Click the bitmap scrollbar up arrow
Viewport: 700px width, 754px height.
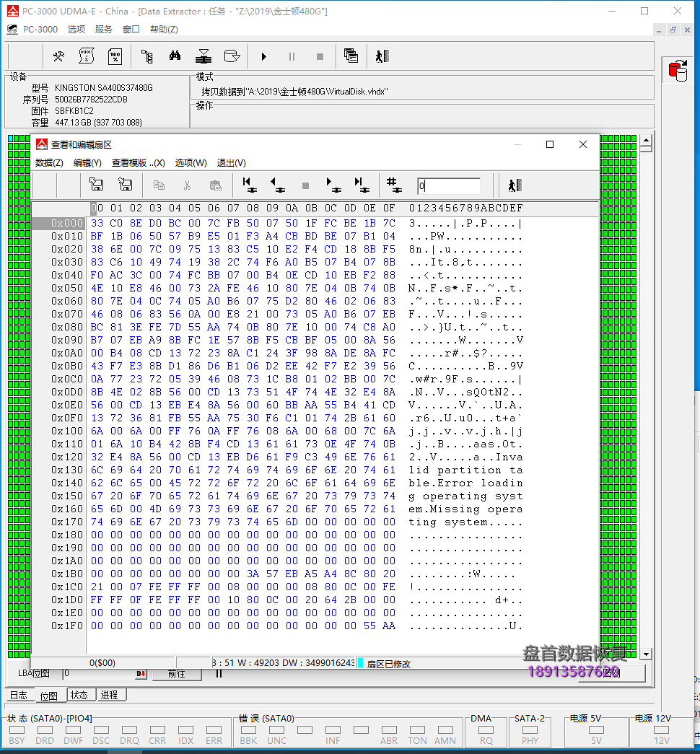(x=646, y=141)
